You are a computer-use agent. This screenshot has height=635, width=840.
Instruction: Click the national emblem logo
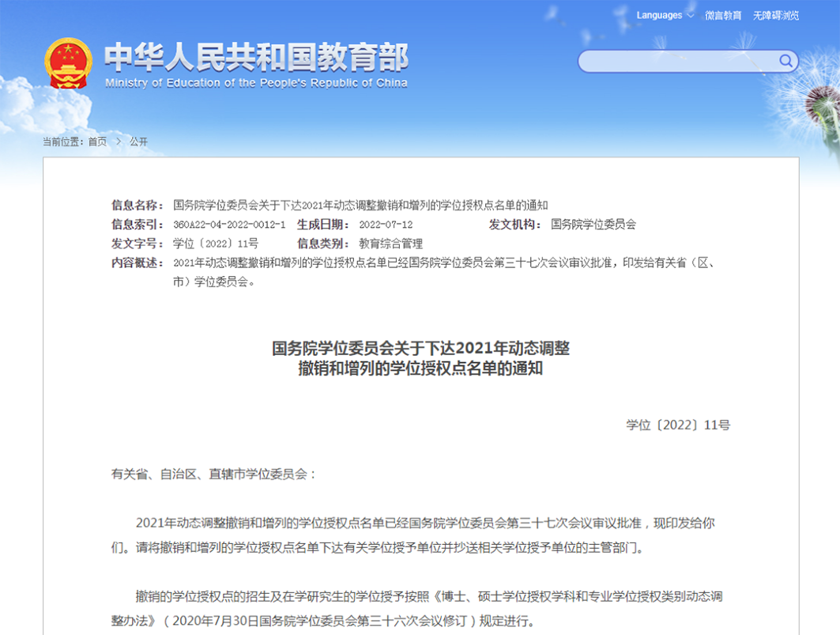[69, 63]
